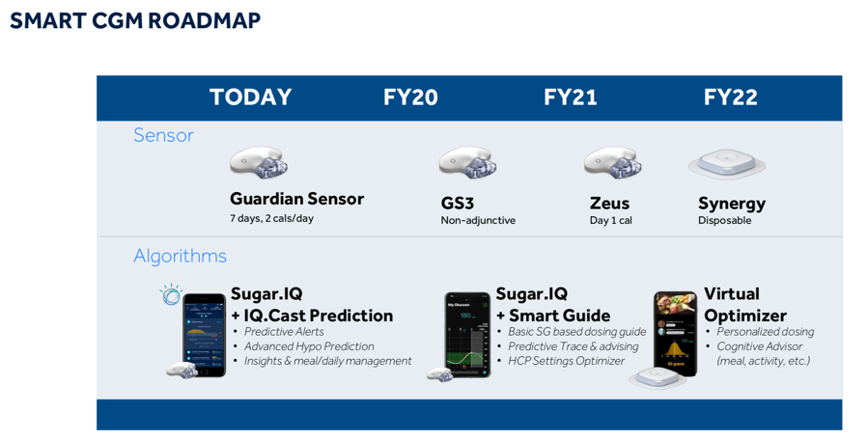Image resolution: width=868 pixels, height=440 pixels.
Task: Select the Synergy disposable sensor image
Action: (727, 164)
